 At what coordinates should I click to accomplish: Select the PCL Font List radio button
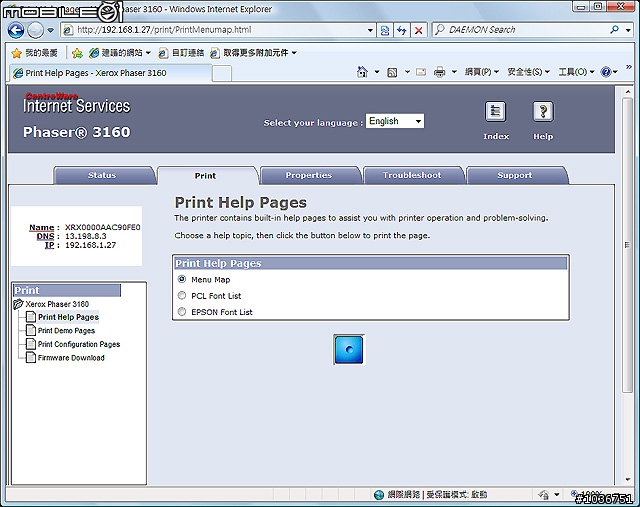[x=182, y=296]
